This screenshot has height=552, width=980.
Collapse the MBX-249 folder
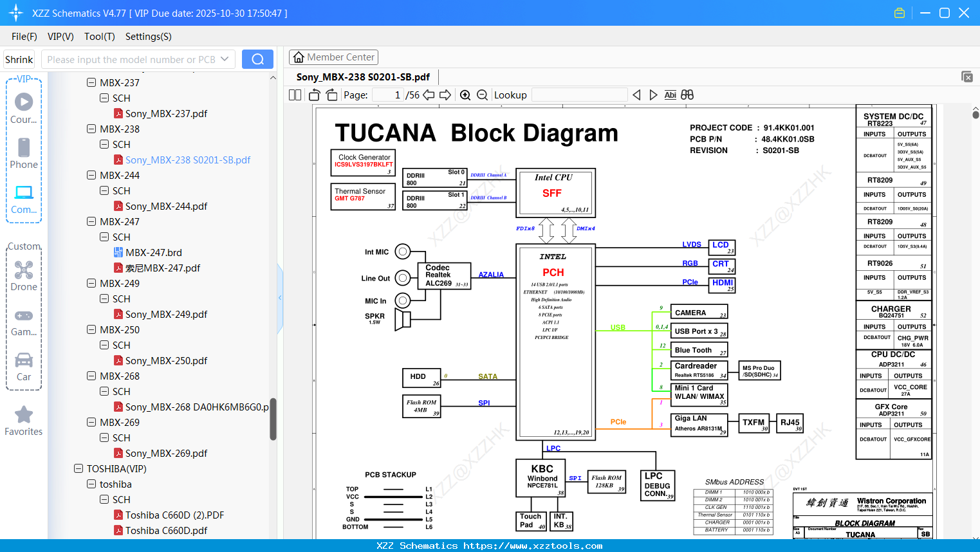pos(91,283)
